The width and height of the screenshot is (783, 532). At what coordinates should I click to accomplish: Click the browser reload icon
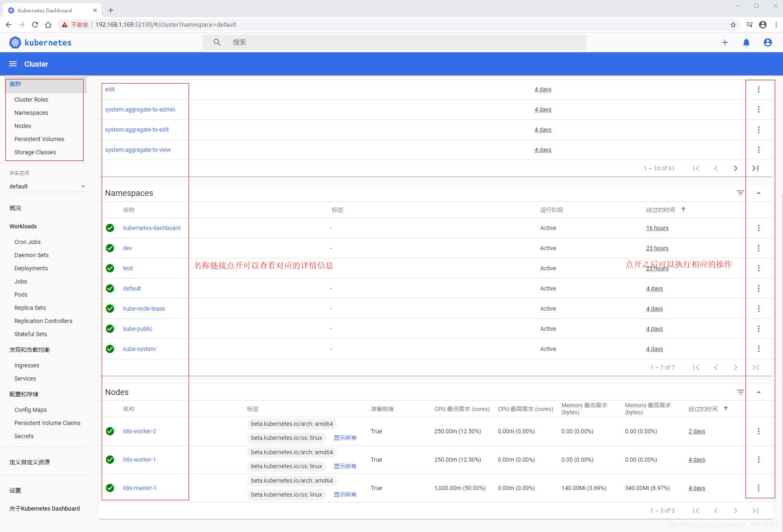pyautogui.click(x=35, y=25)
